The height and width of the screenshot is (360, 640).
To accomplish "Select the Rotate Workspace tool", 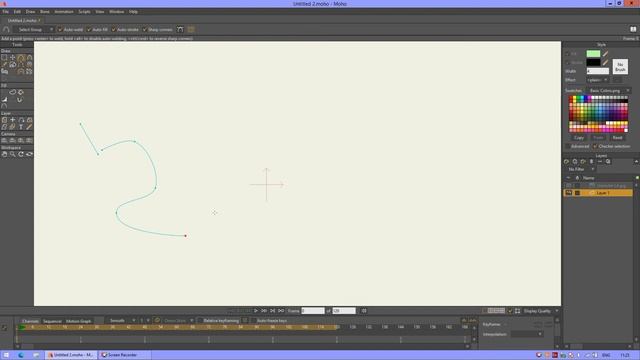I will pyautogui.click(x=21, y=154).
